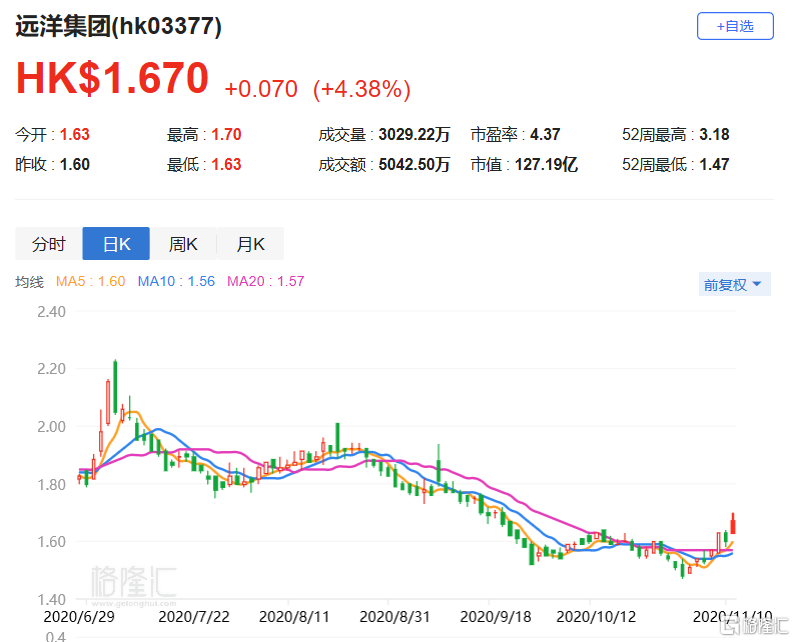
Task: Expand the 前复权 dropdown
Action: pyautogui.click(x=734, y=284)
